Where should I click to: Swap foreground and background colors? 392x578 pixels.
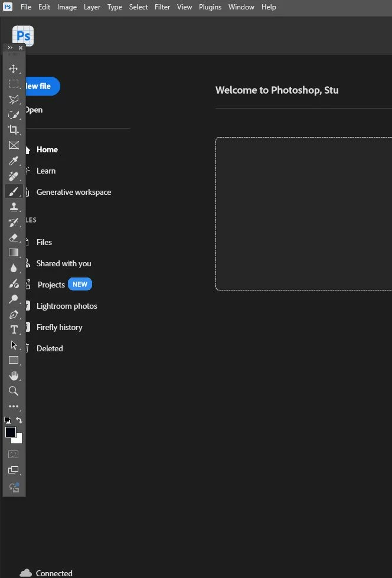19,420
